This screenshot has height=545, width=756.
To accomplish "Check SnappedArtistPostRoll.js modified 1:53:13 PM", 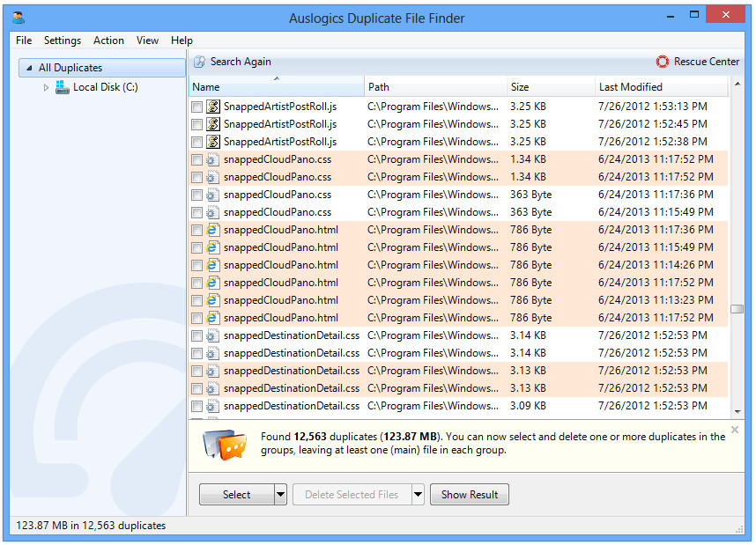I will coord(196,107).
